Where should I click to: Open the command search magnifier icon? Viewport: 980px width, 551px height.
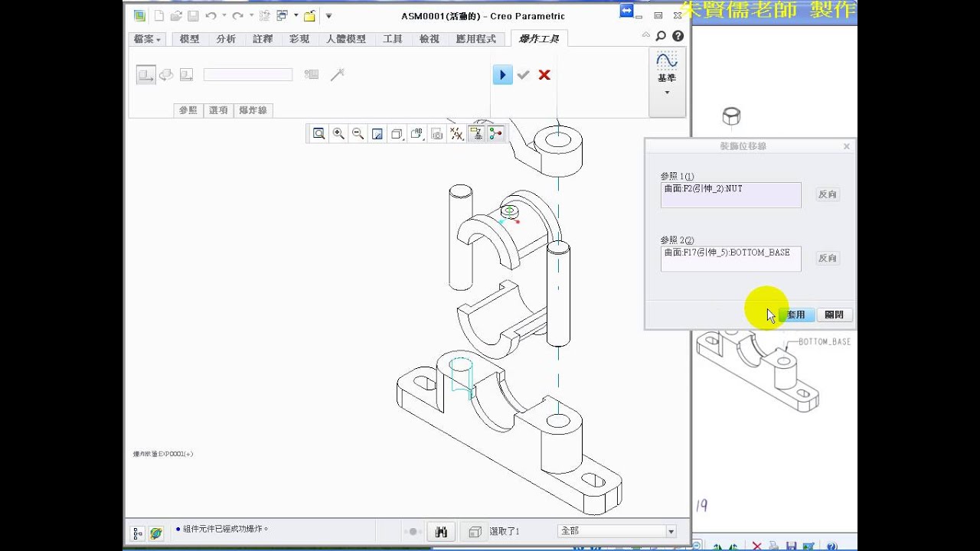coord(661,35)
